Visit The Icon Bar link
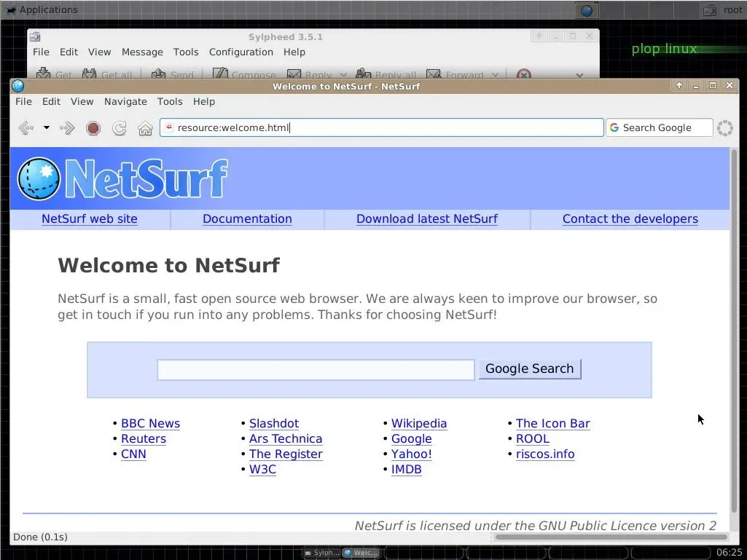This screenshot has height=560, width=747. click(x=553, y=423)
